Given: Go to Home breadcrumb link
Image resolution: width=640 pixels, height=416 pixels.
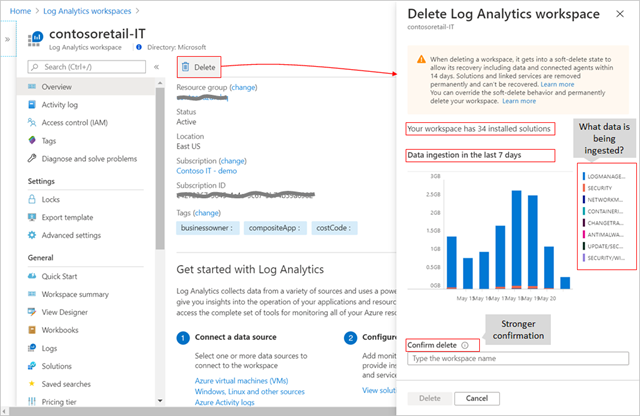Looking at the screenshot, I should 20,11.
